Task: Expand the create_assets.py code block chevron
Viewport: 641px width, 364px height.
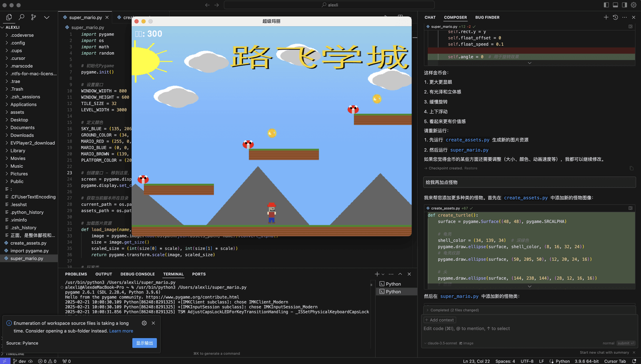Action: click(529, 286)
